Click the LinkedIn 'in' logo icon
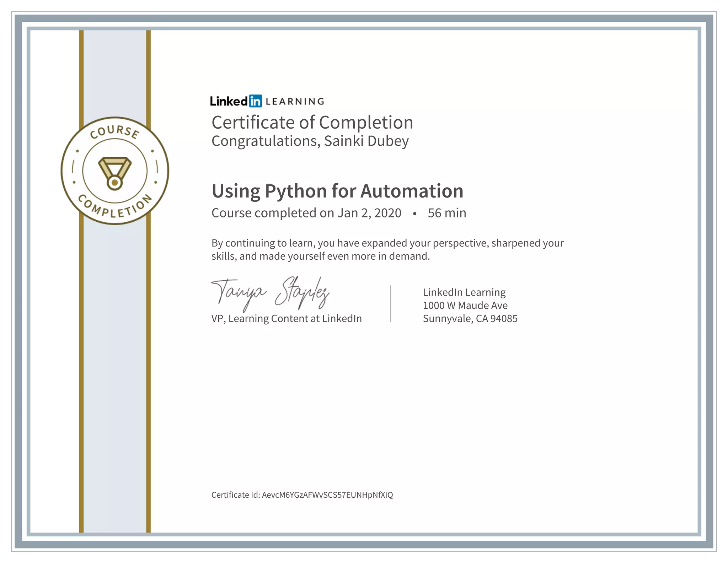The height and width of the screenshot is (562, 728). [255, 101]
